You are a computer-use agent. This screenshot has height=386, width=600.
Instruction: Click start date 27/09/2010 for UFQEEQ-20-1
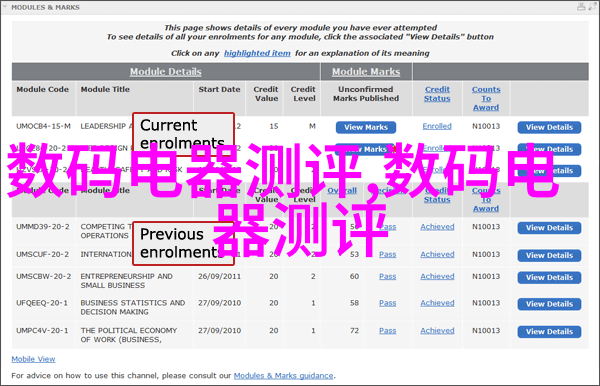point(219,303)
